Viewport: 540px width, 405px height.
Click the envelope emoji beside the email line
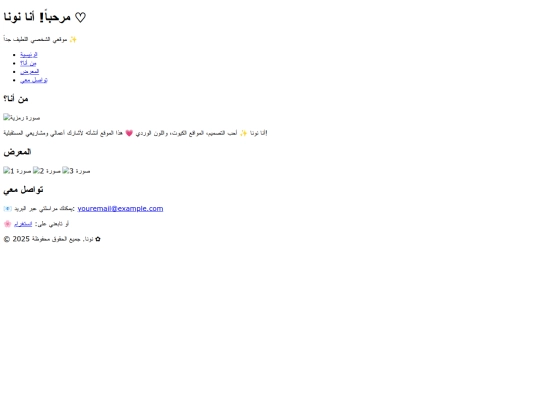pyautogui.click(x=8, y=209)
